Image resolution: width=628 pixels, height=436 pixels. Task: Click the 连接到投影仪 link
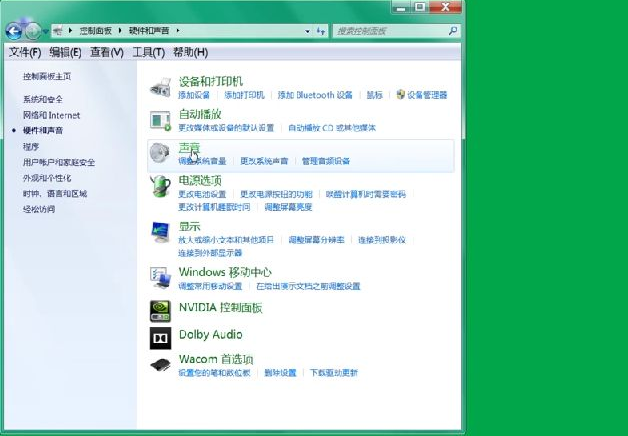click(x=381, y=240)
